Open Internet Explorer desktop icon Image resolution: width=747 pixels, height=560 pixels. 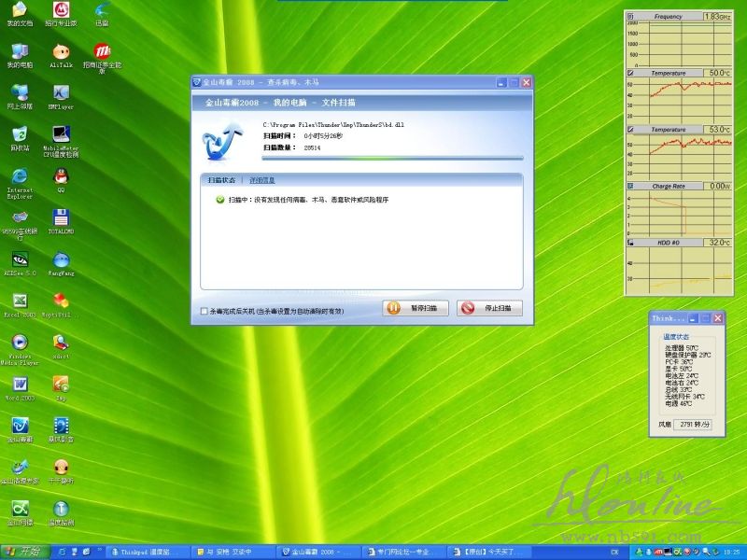pyautogui.click(x=20, y=176)
